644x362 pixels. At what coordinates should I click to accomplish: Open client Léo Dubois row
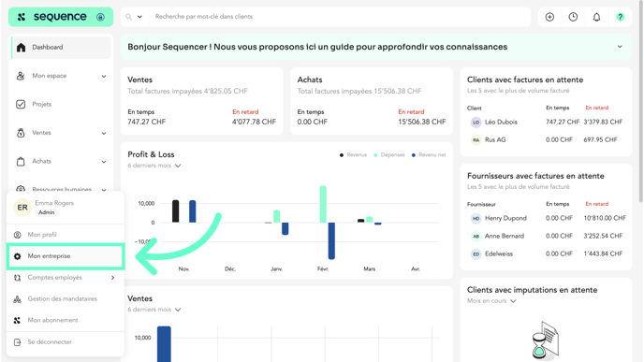tap(547, 123)
